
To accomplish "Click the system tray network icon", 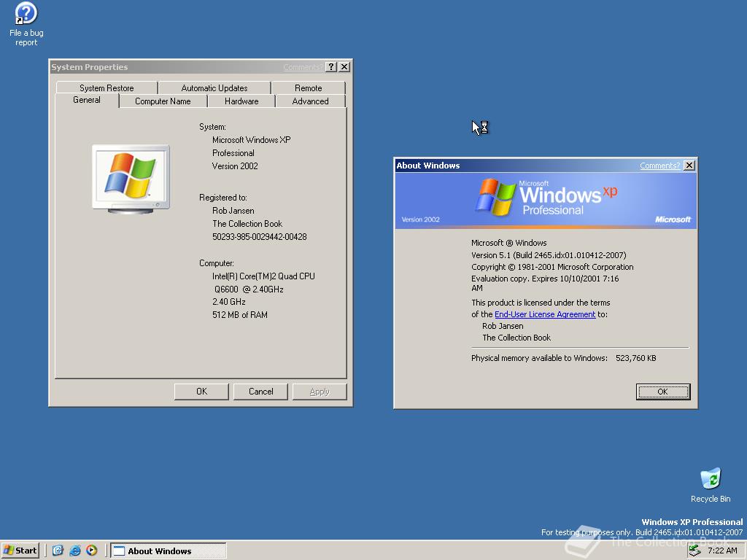I will click(695, 551).
